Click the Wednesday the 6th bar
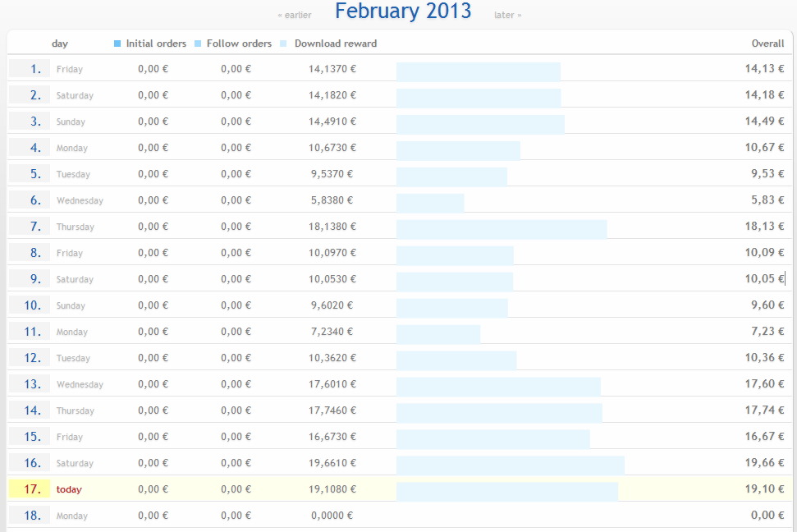The height and width of the screenshot is (532, 797). click(x=430, y=203)
